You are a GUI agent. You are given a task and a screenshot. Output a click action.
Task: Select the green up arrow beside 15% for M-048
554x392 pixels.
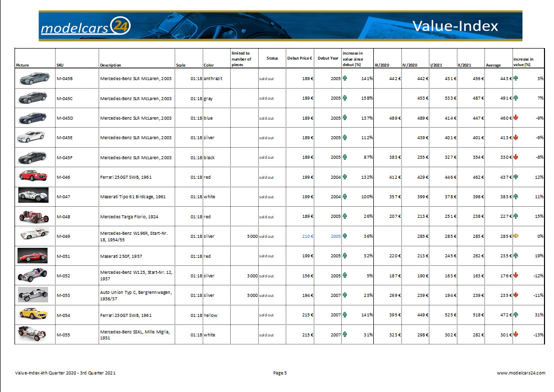pos(516,216)
